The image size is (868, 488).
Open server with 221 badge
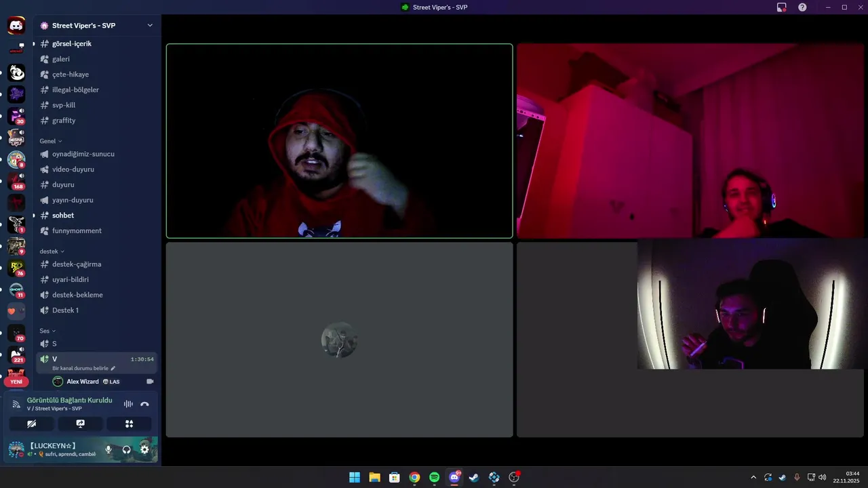click(16, 354)
